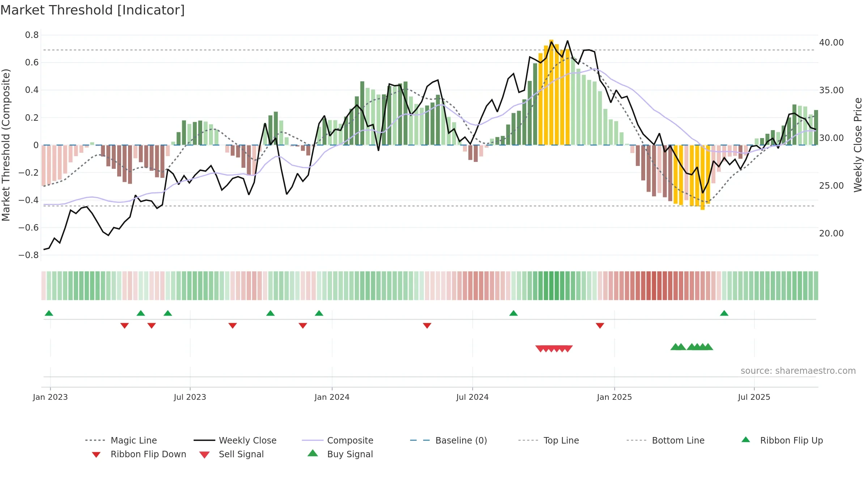
Task: Click the Ribbon Flip Down marker between Jan and Jul 2024
Action: pos(427,326)
